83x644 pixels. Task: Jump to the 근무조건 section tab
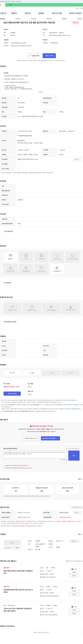(18, 19)
